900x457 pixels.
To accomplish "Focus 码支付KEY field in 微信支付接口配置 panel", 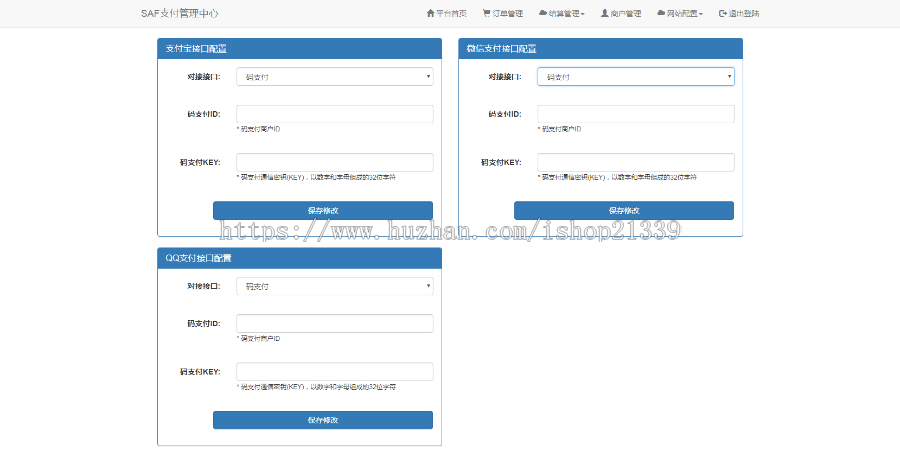I will tap(635, 162).
